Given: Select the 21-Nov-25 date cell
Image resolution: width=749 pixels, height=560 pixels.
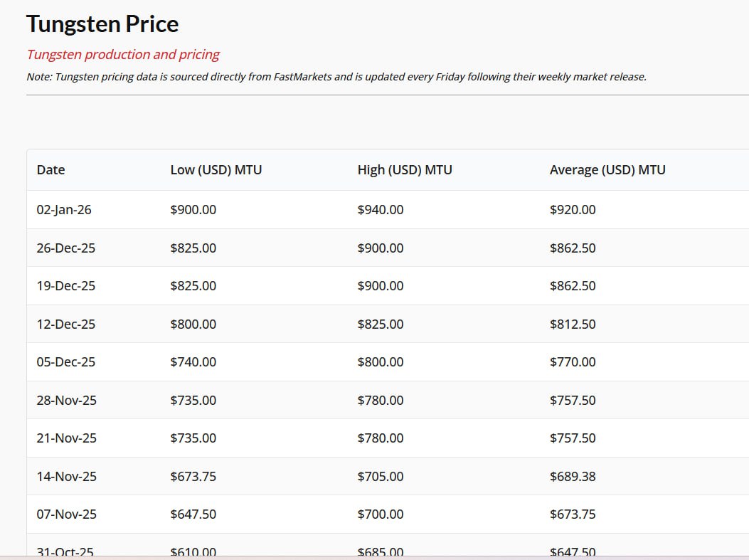Looking at the screenshot, I should 67,438.
